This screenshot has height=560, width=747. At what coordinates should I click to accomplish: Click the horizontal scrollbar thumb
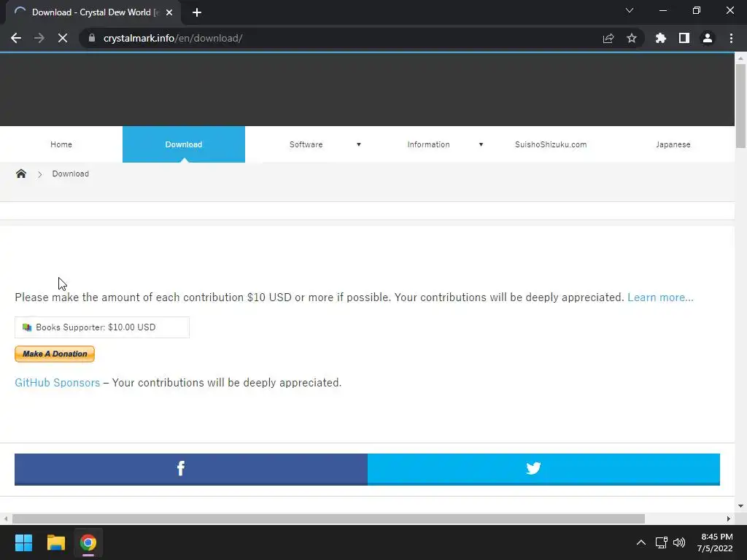pos(328,518)
